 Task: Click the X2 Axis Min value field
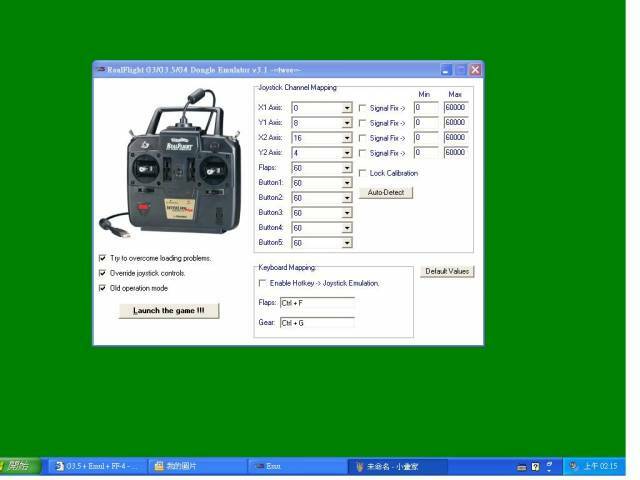pyautogui.click(x=426, y=138)
